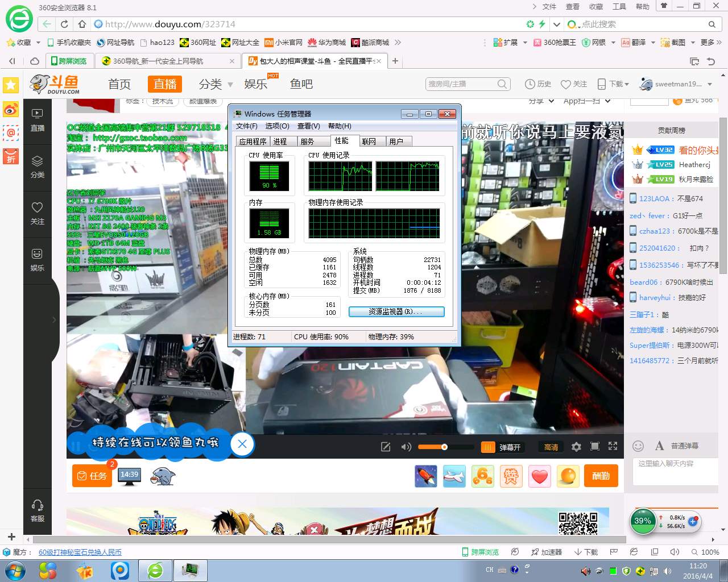Send the airplane gift

coord(454,476)
